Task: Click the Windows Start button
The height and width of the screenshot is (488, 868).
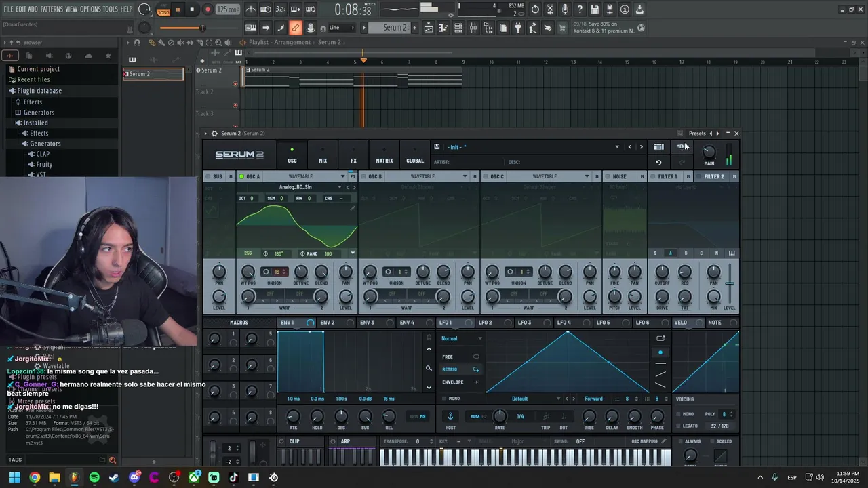Action: pyautogui.click(x=14, y=477)
